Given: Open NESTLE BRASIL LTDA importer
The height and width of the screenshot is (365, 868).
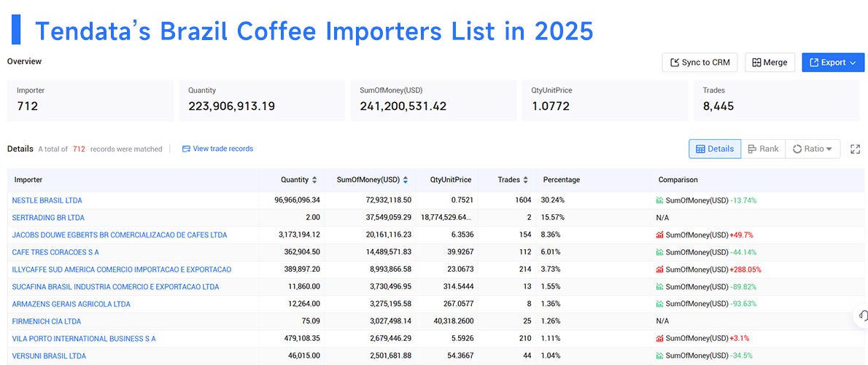Looking at the screenshot, I should click(x=47, y=200).
